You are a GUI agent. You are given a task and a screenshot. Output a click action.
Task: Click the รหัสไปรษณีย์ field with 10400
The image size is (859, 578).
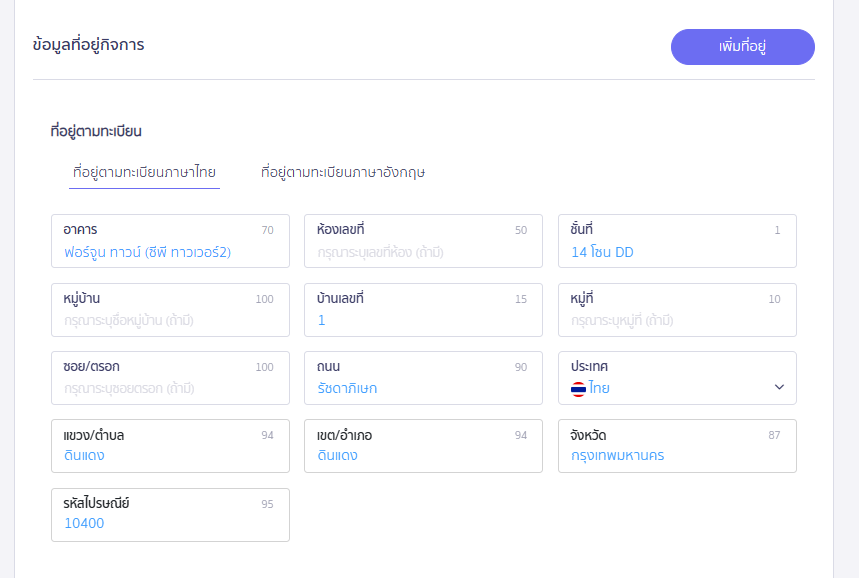point(169,523)
